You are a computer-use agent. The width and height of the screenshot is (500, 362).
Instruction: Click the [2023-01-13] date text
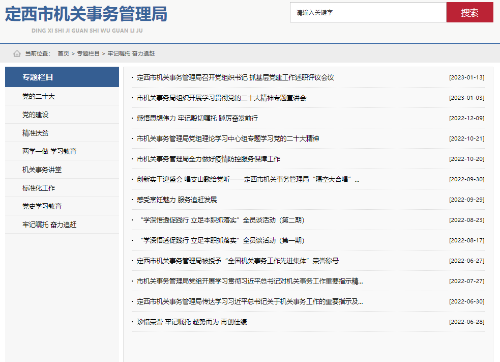coord(466,77)
